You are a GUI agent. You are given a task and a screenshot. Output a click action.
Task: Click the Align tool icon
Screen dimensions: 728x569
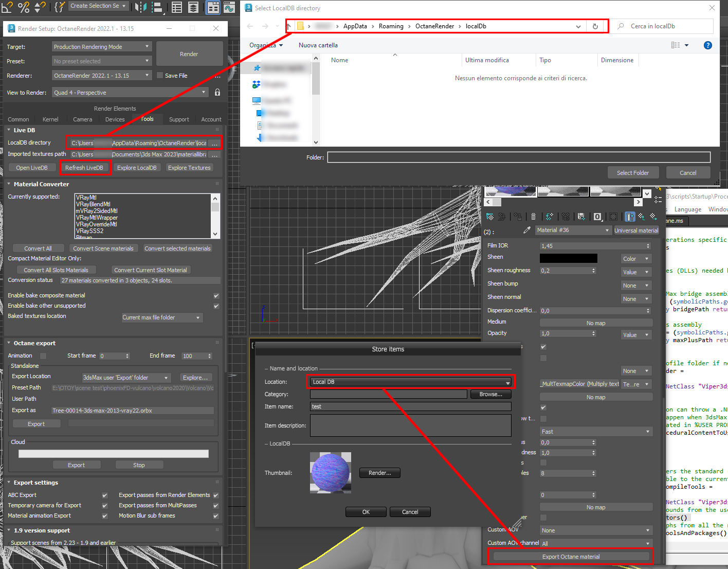(x=157, y=7)
